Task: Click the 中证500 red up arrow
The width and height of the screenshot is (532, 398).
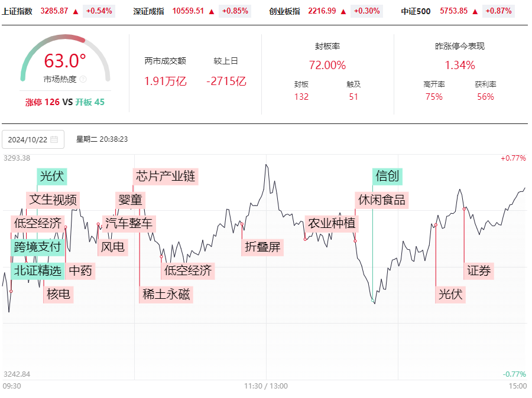Action: pos(475,12)
